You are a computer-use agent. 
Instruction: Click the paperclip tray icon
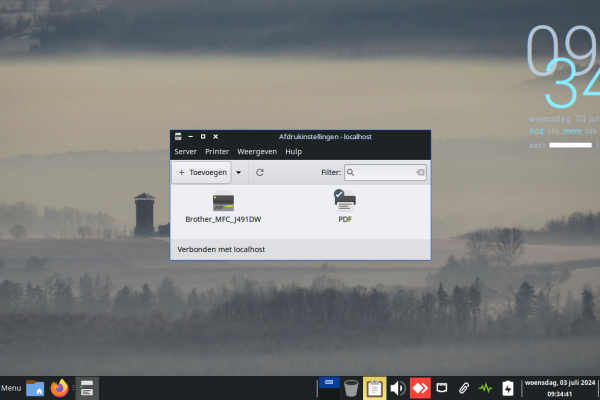pos(464,388)
